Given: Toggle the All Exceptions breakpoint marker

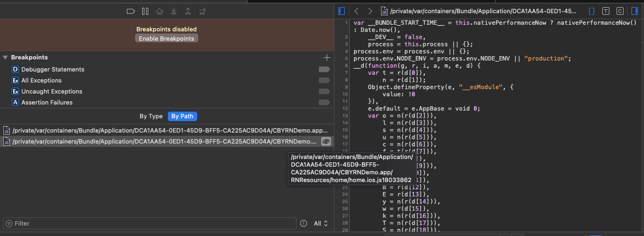Looking at the screenshot, I should pos(324,80).
